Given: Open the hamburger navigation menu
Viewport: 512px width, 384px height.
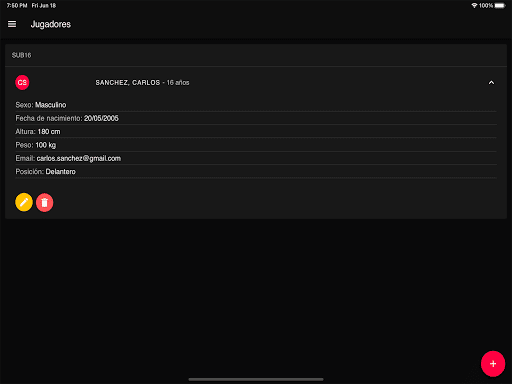Looking at the screenshot, I should [x=12, y=24].
